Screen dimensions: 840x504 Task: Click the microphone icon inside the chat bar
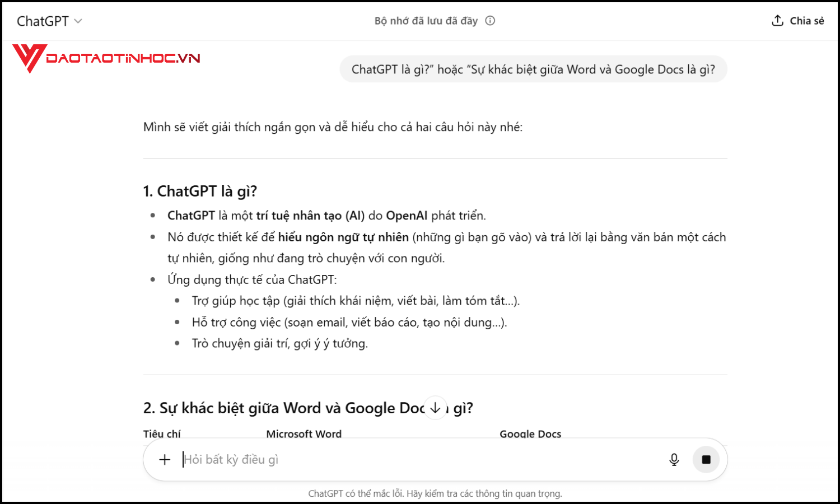coord(674,459)
